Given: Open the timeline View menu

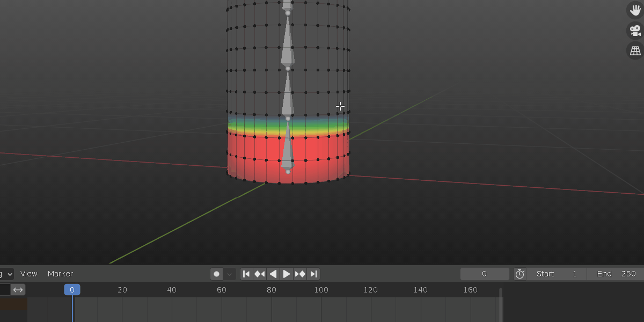Looking at the screenshot, I should [29, 274].
